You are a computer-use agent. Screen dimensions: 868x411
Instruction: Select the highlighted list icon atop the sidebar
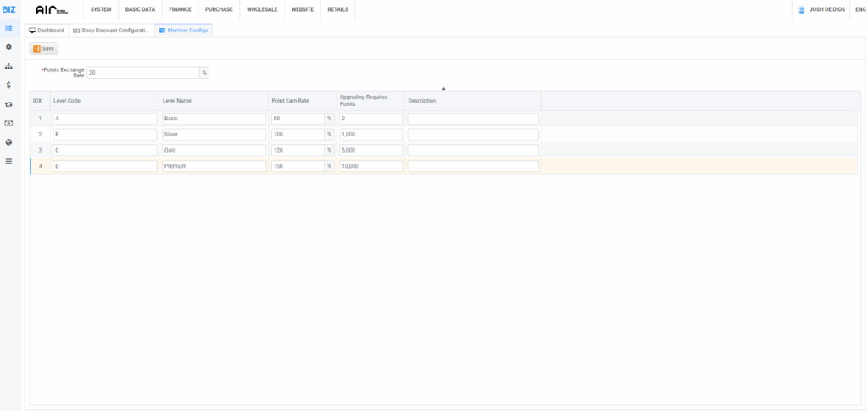point(8,29)
